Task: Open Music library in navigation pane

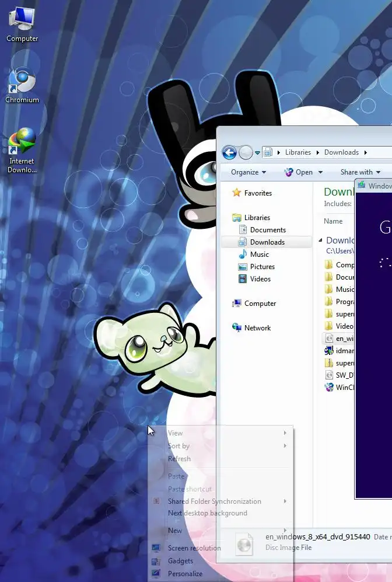Action: pyautogui.click(x=259, y=255)
